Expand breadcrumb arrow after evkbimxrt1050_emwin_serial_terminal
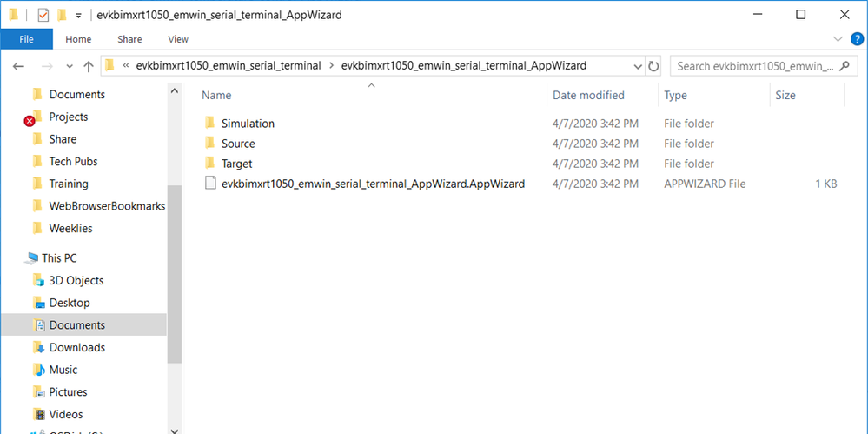The width and height of the screenshot is (868, 434). point(331,65)
